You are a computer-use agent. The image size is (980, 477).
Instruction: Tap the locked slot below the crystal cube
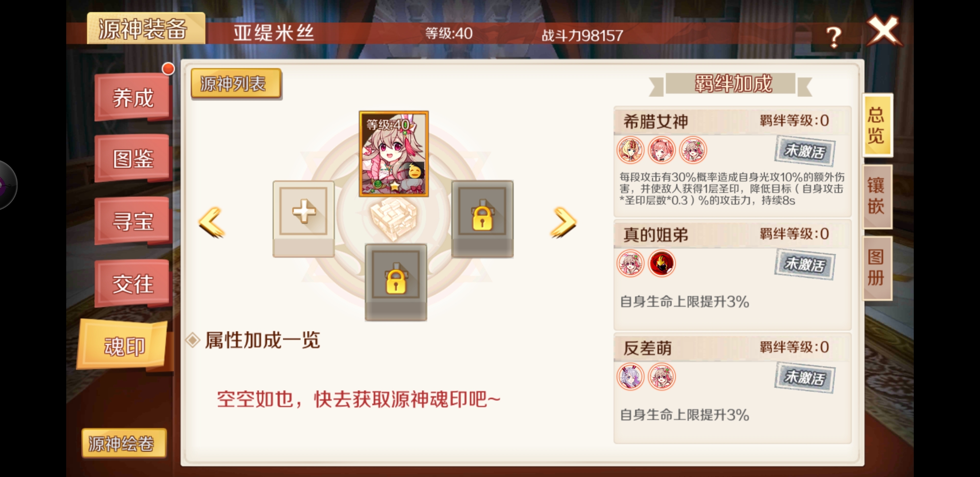click(396, 282)
